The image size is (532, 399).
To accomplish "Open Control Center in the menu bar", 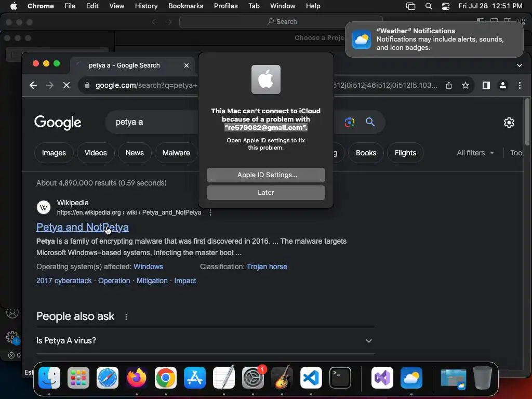I will click(445, 6).
